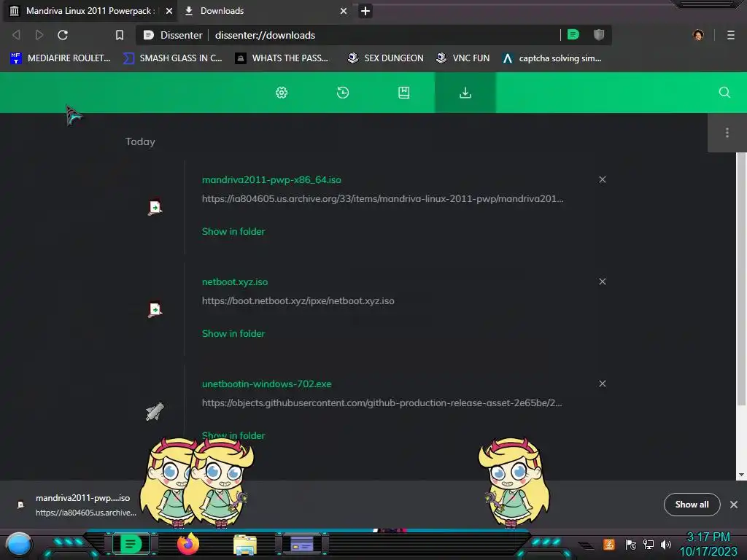This screenshot has height=560, width=747.
Task: Show mandriva2011 ISO in folder
Action: tap(233, 231)
